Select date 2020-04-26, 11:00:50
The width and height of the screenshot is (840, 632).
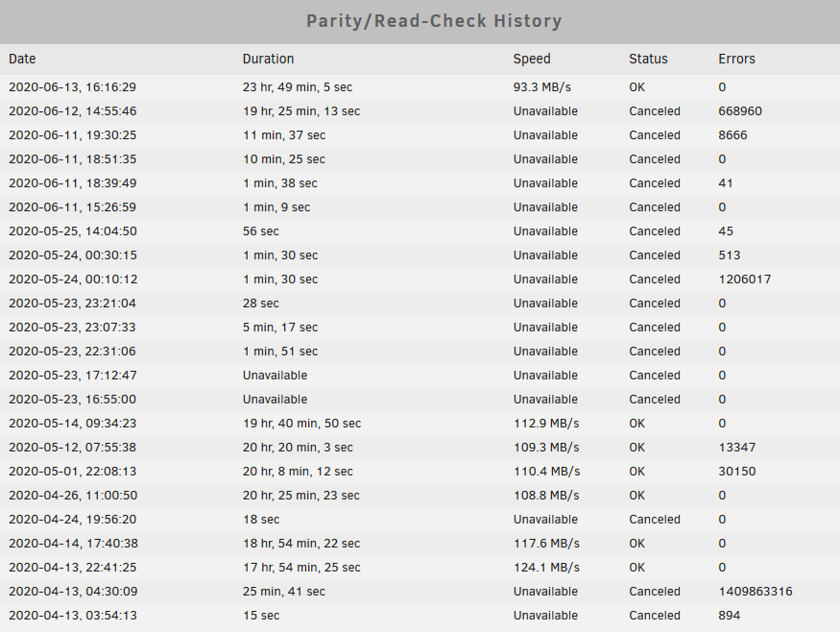point(73,496)
